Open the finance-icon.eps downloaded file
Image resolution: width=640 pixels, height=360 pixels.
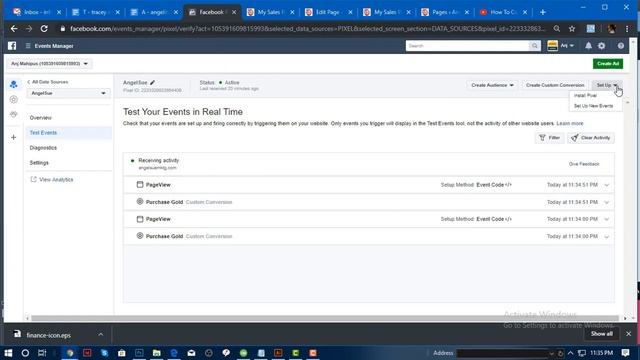coord(48,335)
